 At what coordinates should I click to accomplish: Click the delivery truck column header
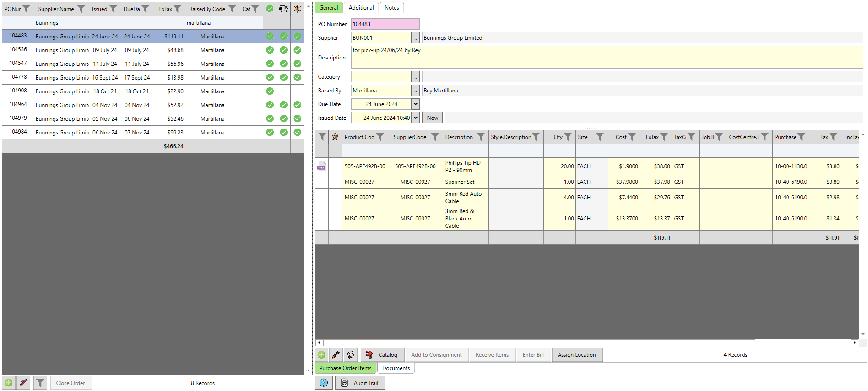[284, 9]
